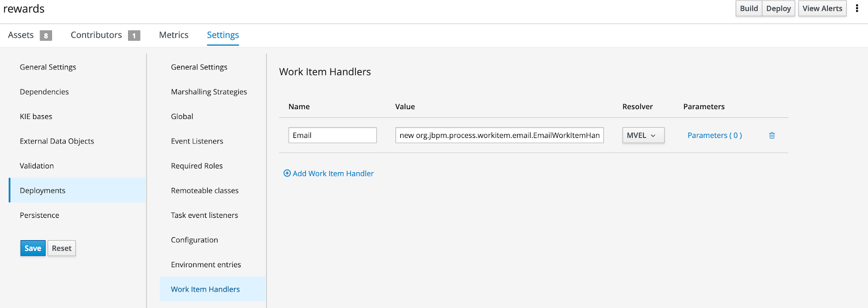The height and width of the screenshot is (308, 868).
Task: Open the Persistence settings section
Action: (40, 215)
